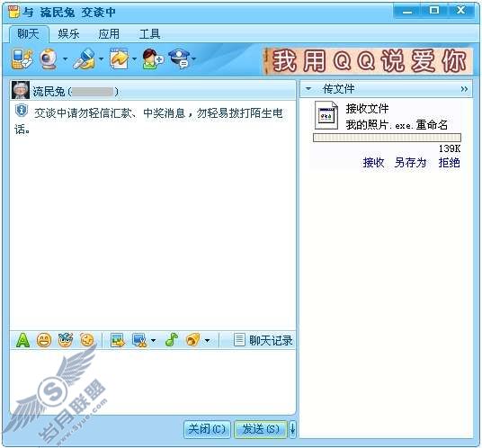Click the send file folder icon
482x448 pixels.
point(120,58)
